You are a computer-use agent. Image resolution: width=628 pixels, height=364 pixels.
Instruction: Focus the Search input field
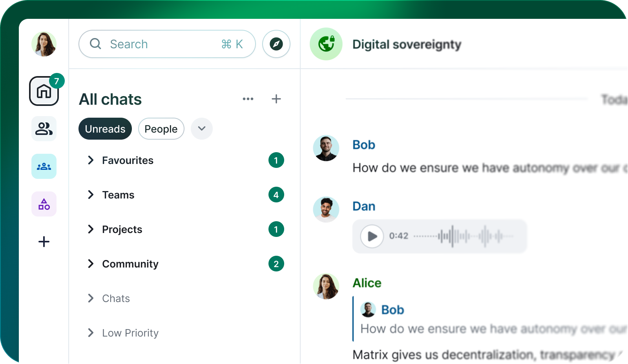point(167,44)
